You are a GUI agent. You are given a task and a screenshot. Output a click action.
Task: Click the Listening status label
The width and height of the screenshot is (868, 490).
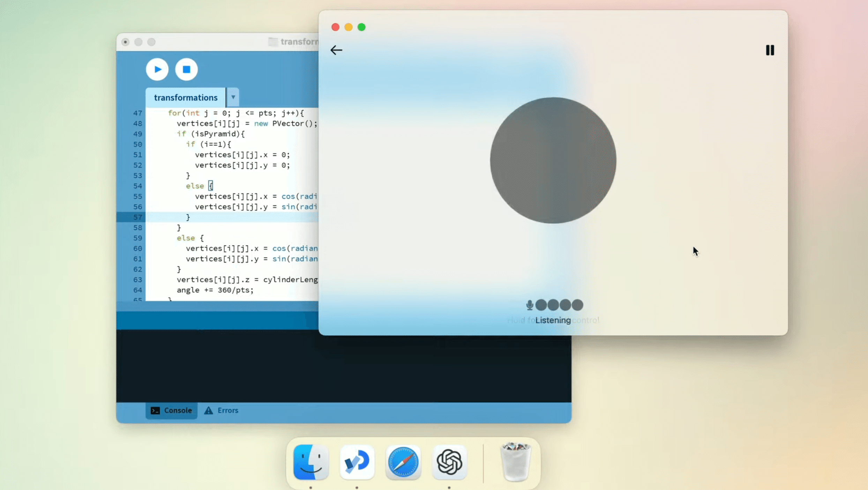click(x=553, y=320)
